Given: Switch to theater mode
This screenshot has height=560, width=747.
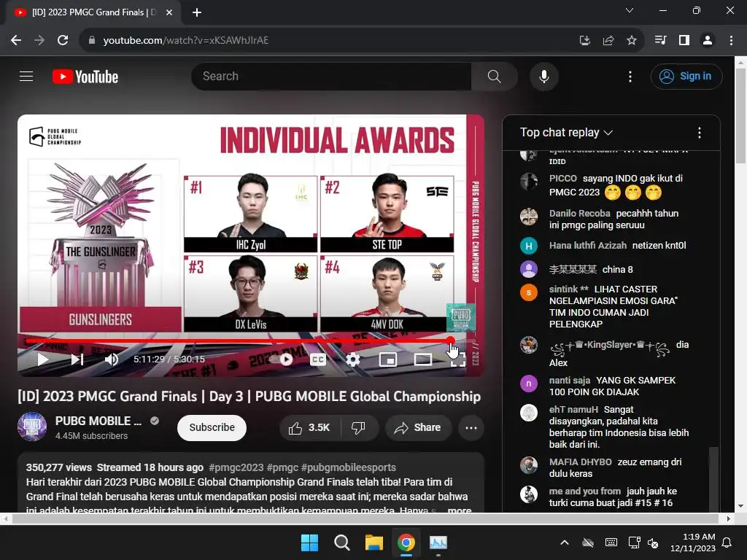Looking at the screenshot, I should (423, 359).
